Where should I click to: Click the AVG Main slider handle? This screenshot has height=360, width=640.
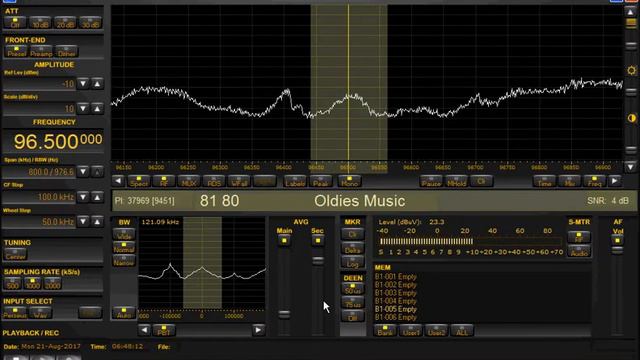pyautogui.click(x=284, y=314)
